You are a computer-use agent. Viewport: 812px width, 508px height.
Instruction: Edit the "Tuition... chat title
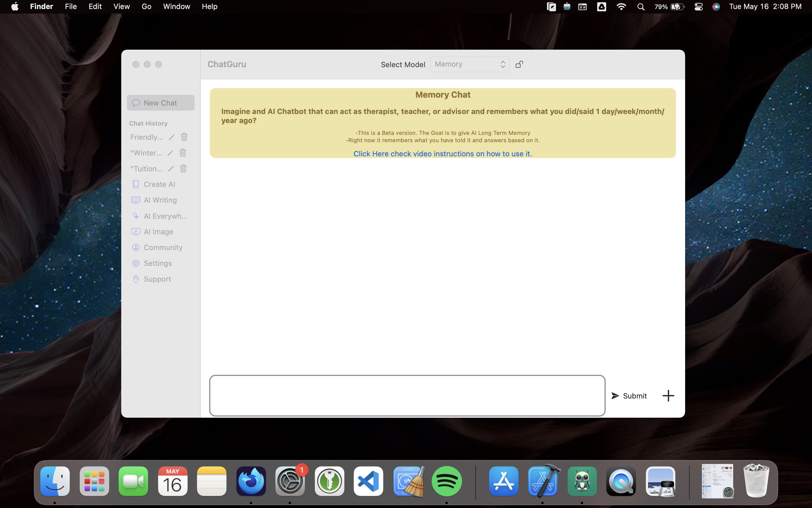pyautogui.click(x=171, y=169)
